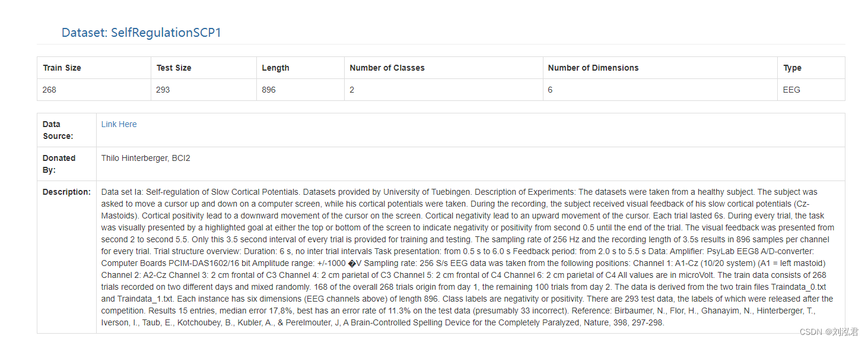
Task: Click the 'Donated By:' row label
Action: pos(59,164)
